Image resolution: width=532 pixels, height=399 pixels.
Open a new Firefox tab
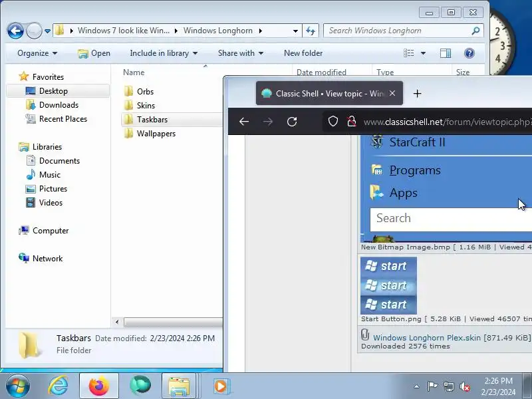[x=418, y=94]
